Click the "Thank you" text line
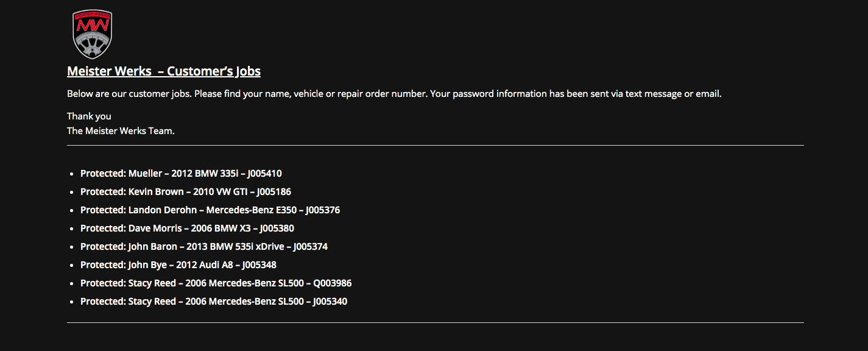Viewport: 868px width, 351px height. click(89, 116)
